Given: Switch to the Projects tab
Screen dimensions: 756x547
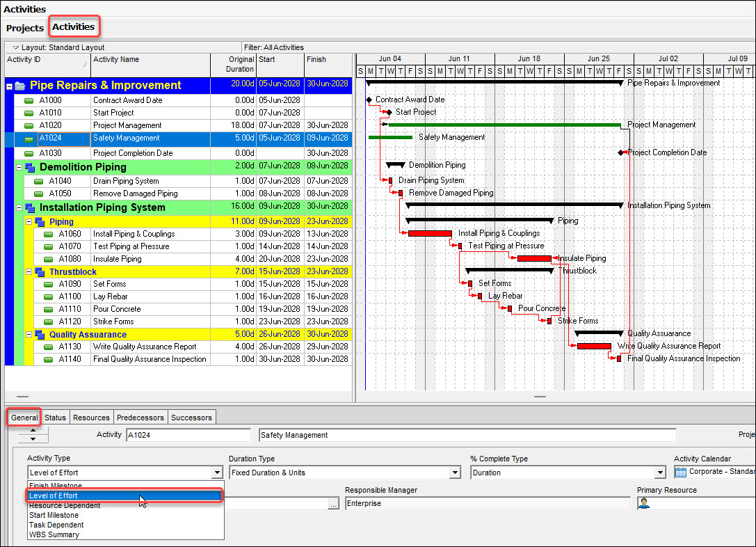Looking at the screenshot, I should [24, 28].
